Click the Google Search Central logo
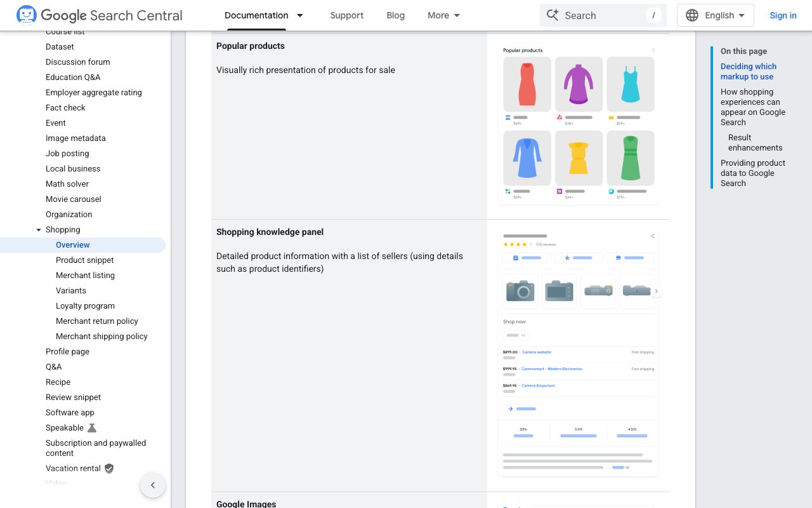Screen dimensions: 812x508 coord(100,15)
